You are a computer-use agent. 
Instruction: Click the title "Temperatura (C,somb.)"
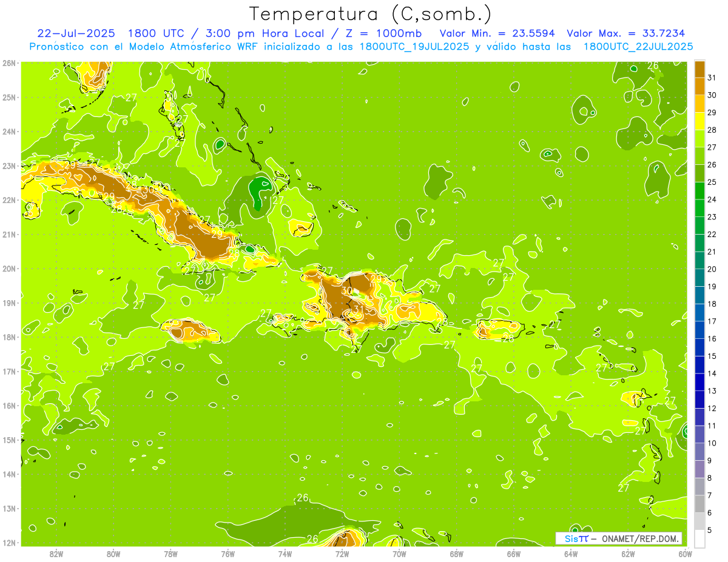tap(371, 15)
